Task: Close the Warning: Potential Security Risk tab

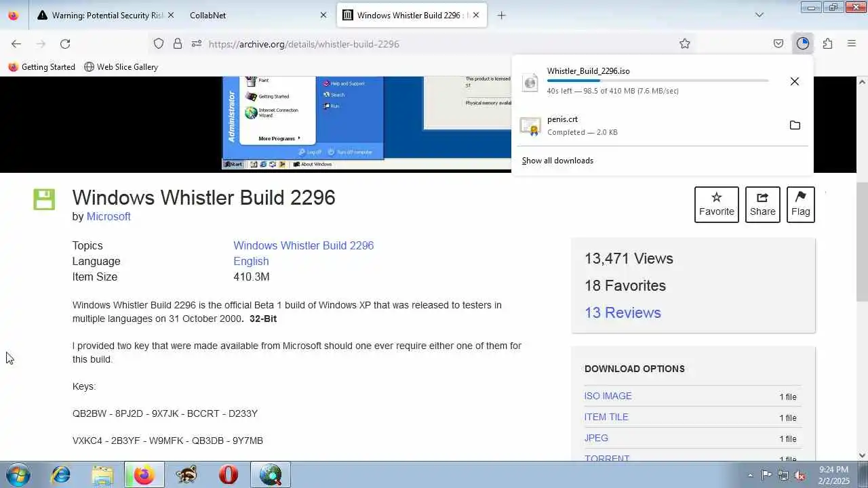Action: point(171,15)
